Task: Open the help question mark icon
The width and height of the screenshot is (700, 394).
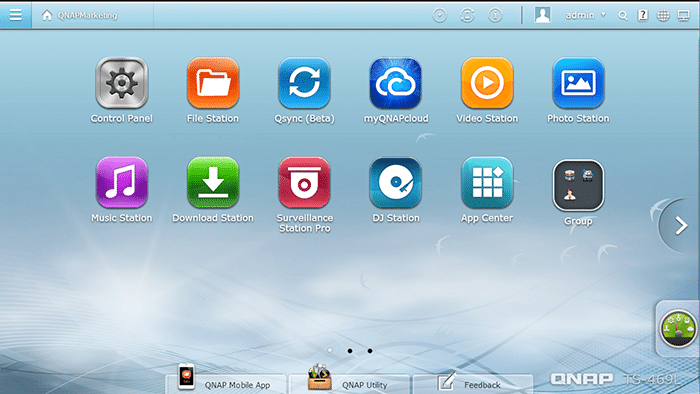Action: (643, 15)
